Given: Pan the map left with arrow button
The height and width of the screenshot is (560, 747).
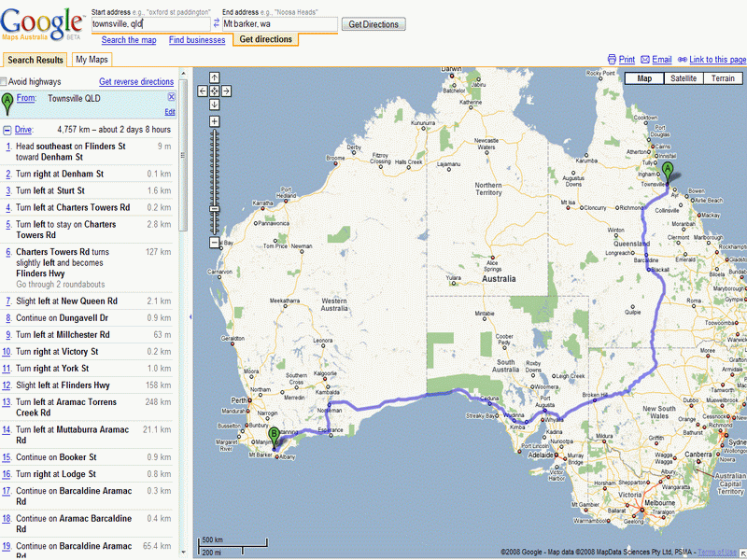Looking at the screenshot, I should [202, 91].
